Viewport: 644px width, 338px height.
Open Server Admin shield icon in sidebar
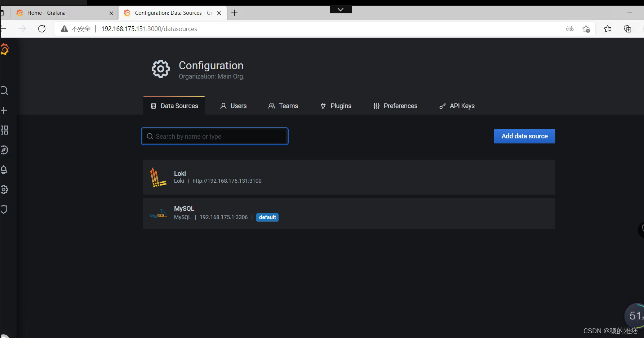(x=4, y=209)
